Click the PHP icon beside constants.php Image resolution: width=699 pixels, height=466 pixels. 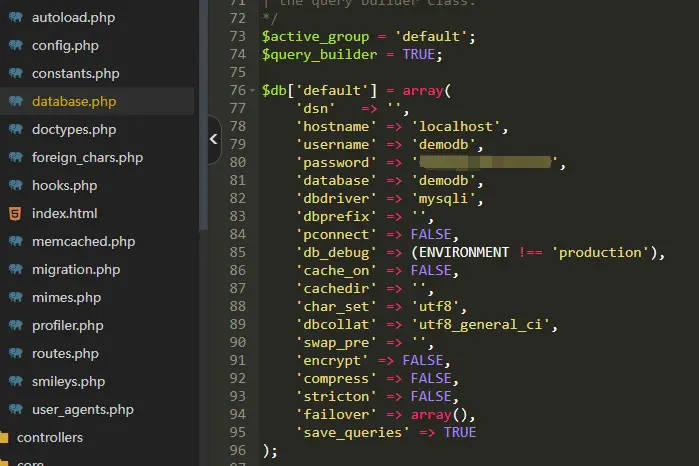pyautogui.click(x=16, y=74)
